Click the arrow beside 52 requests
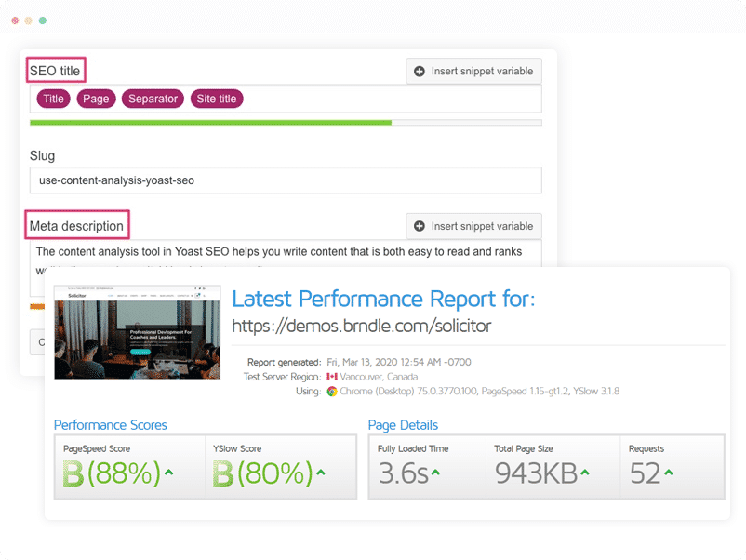Image resolution: width=746 pixels, height=560 pixels. 669,473
